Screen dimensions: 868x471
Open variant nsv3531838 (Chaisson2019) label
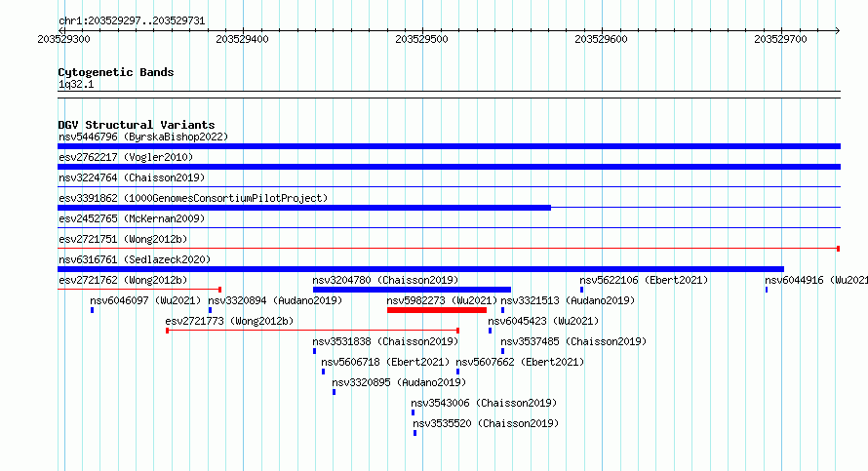[385, 341]
